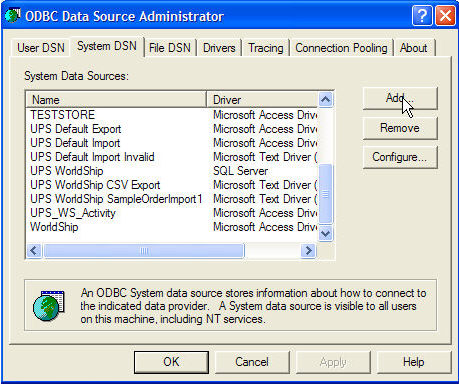Add a new system data source
This screenshot has width=459, height=385.
[400, 98]
